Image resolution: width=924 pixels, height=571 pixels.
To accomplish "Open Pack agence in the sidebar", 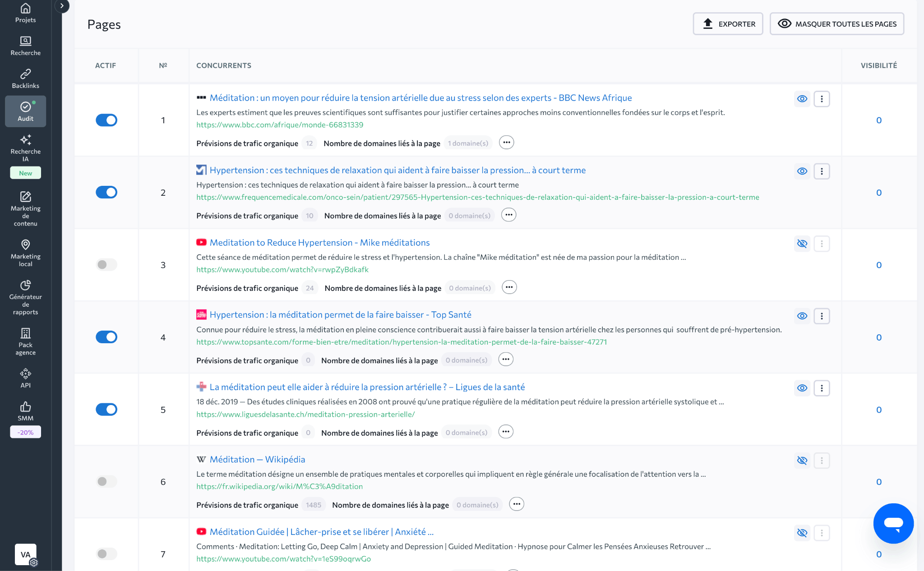I will pos(25,341).
